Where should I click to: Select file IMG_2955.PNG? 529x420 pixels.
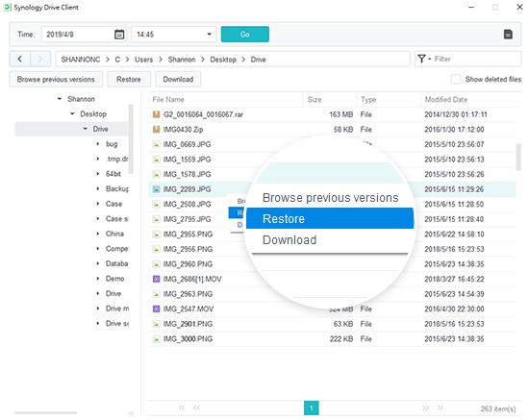point(188,234)
